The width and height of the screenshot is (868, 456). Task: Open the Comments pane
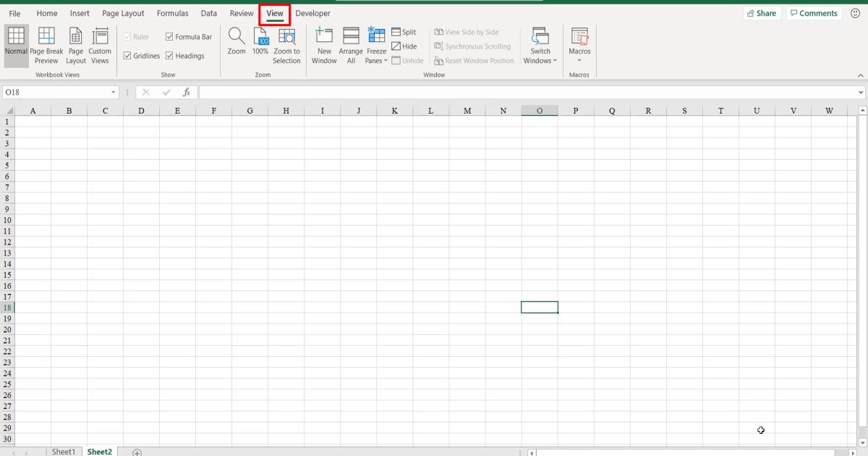click(x=814, y=12)
